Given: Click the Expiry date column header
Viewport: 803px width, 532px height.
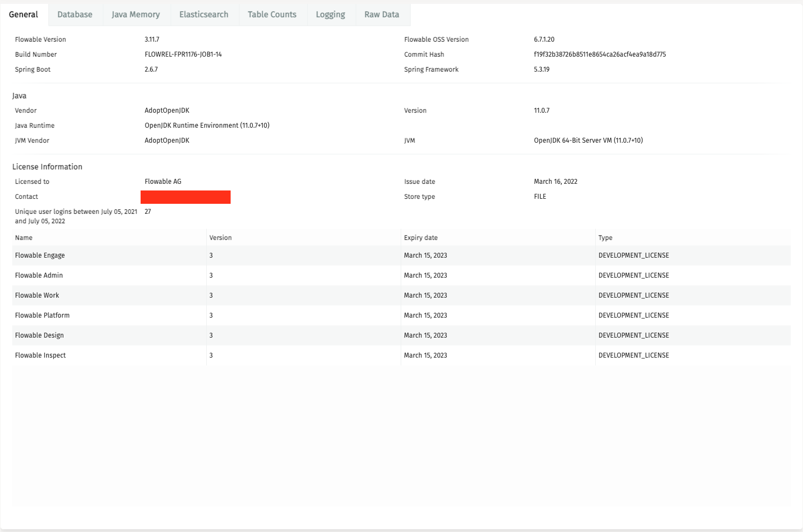Looking at the screenshot, I should [x=421, y=237].
